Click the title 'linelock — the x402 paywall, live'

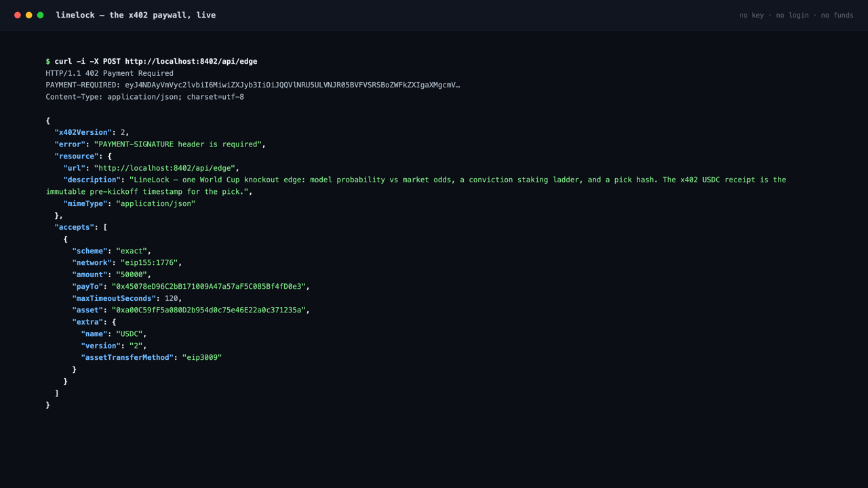(x=136, y=15)
